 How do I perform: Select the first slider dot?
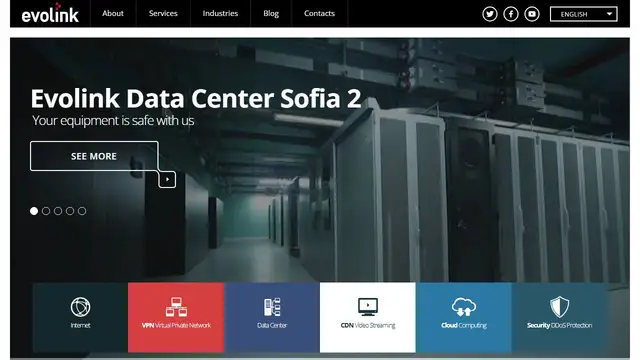click(34, 211)
